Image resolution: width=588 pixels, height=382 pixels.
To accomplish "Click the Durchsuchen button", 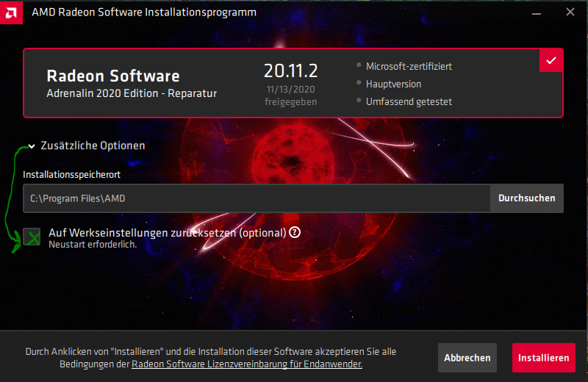I will click(526, 198).
